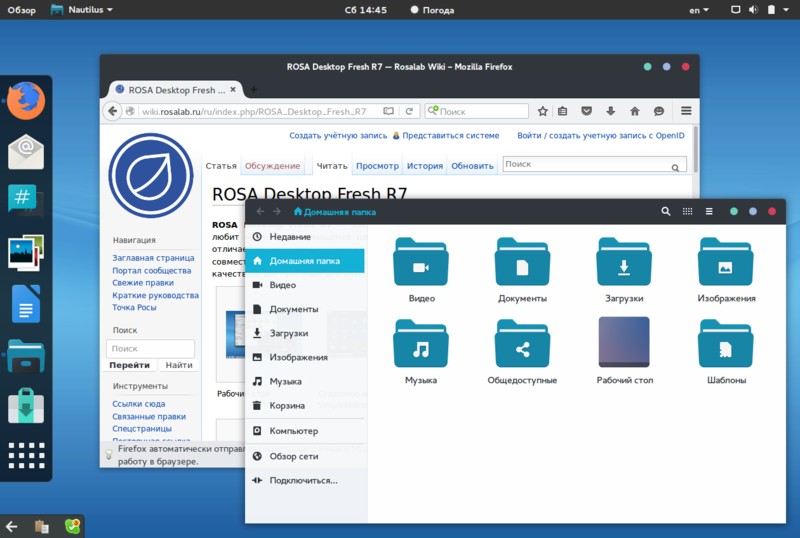
Task: Open the Видео folder
Action: tap(421, 270)
